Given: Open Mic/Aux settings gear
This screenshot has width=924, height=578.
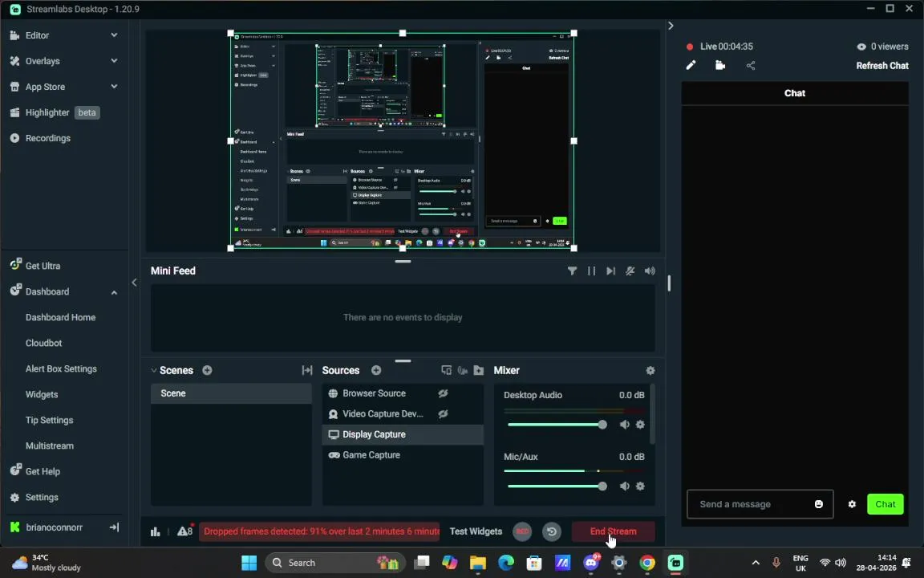Looking at the screenshot, I should tap(641, 486).
